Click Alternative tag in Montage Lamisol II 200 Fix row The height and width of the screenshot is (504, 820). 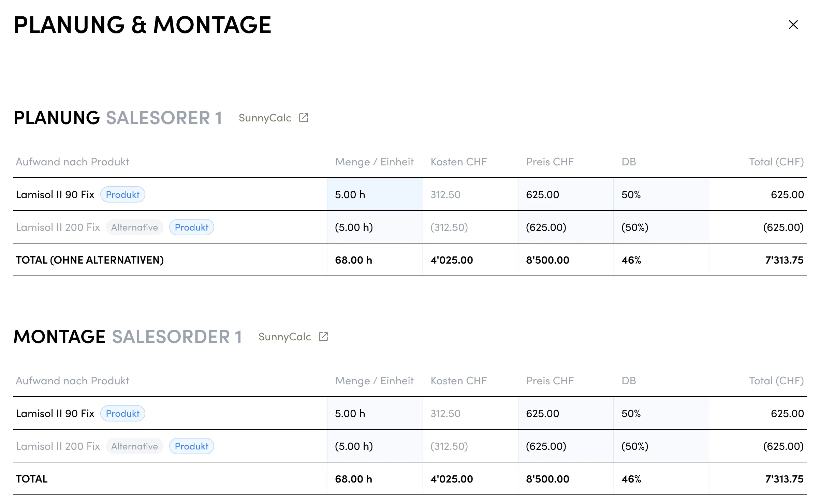(x=134, y=446)
